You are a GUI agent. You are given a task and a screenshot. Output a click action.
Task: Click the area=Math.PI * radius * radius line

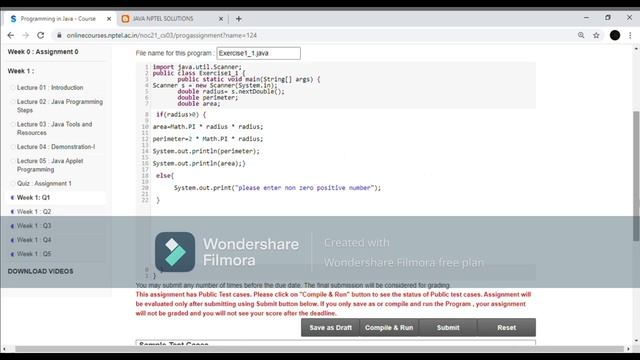point(208,127)
